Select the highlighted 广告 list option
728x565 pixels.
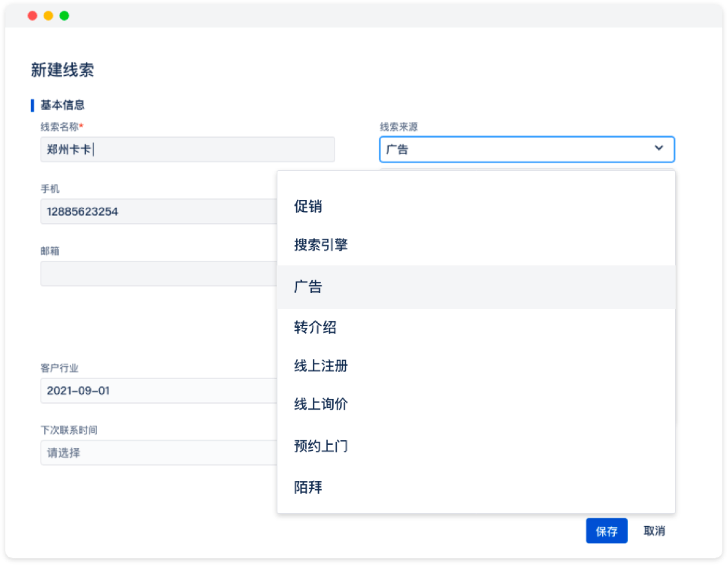pyautogui.click(x=308, y=287)
